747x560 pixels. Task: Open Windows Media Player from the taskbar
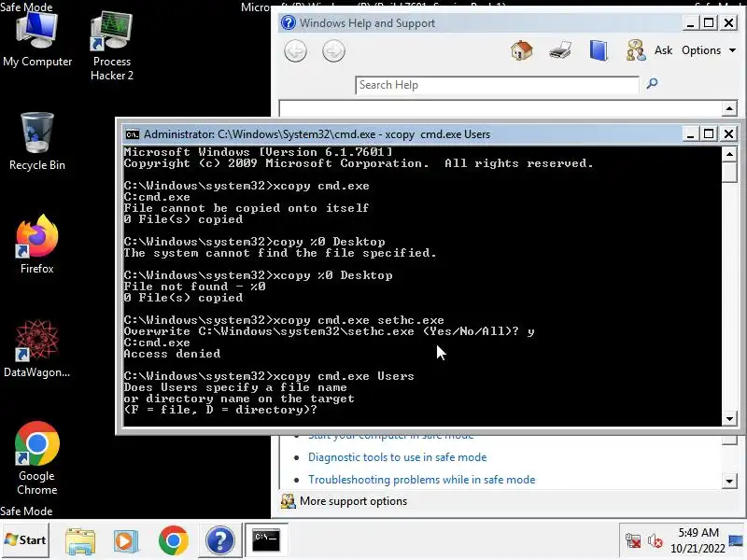coord(126,541)
